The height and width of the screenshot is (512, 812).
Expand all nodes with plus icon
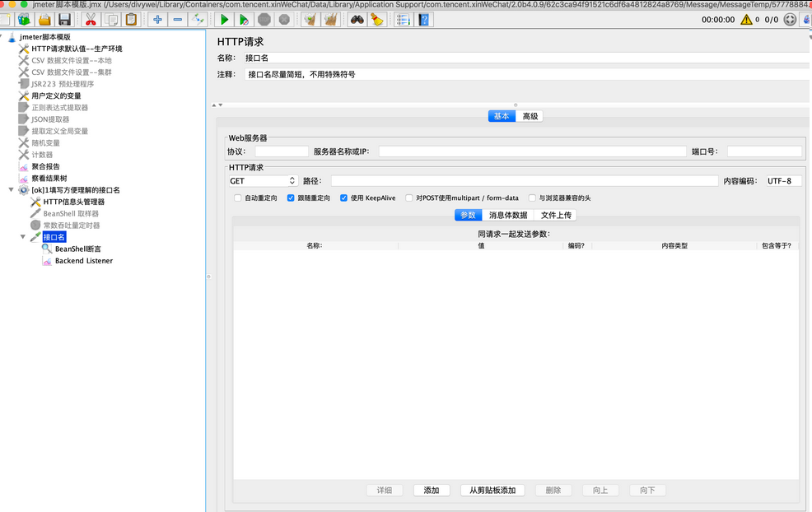157,20
